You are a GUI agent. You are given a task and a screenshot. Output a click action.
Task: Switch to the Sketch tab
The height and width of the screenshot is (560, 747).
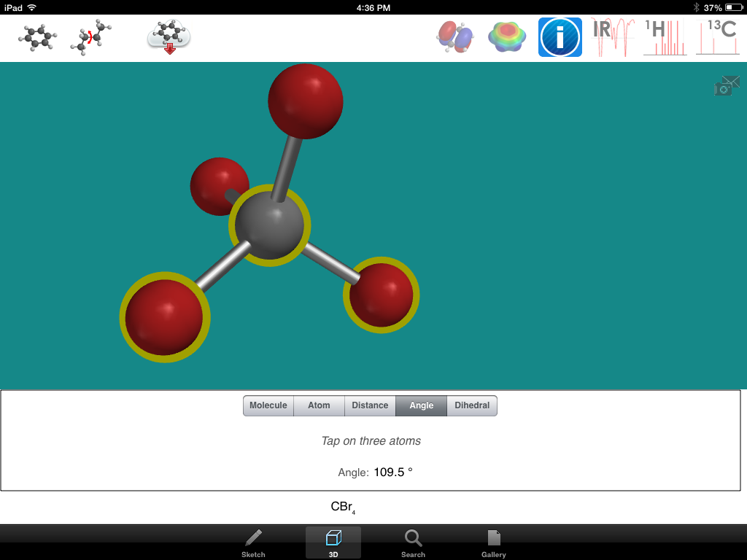[253, 542]
